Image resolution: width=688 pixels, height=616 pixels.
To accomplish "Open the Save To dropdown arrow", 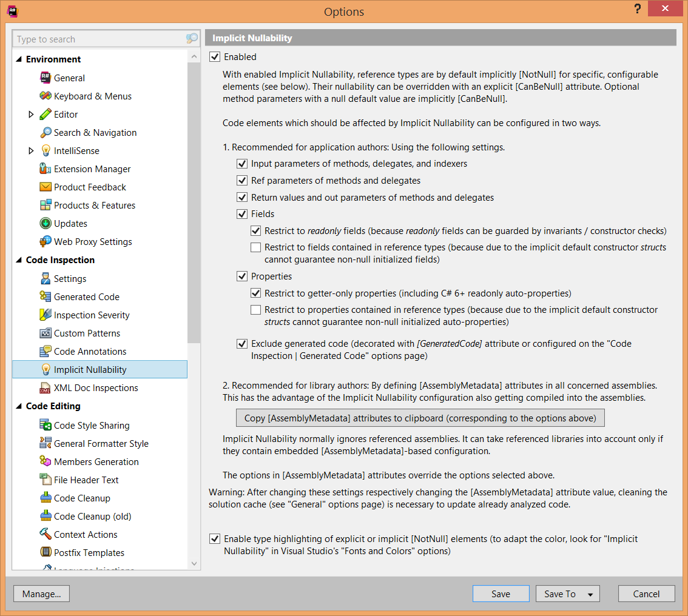I will click(x=590, y=594).
